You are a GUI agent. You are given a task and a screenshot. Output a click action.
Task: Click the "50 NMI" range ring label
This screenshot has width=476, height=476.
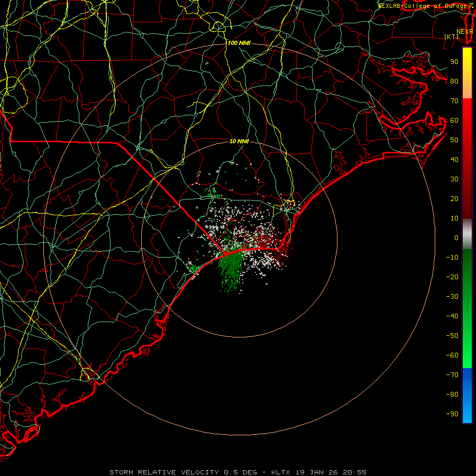239,141
